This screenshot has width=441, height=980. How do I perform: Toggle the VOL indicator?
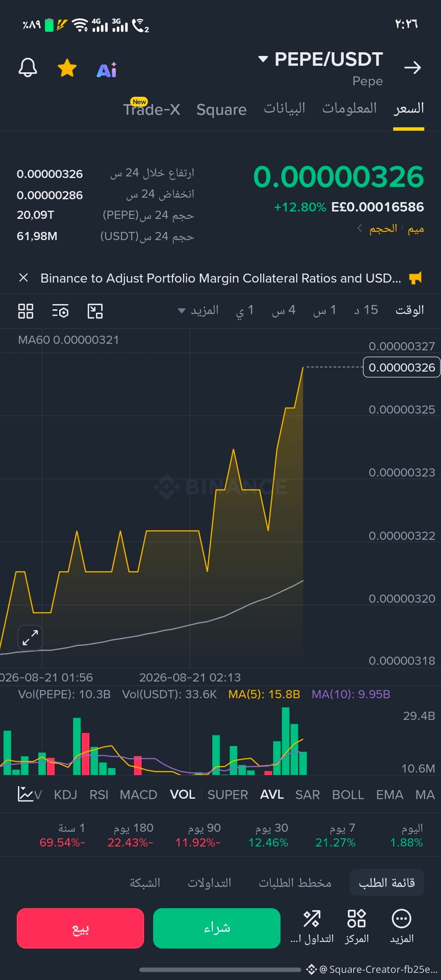[183, 795]
